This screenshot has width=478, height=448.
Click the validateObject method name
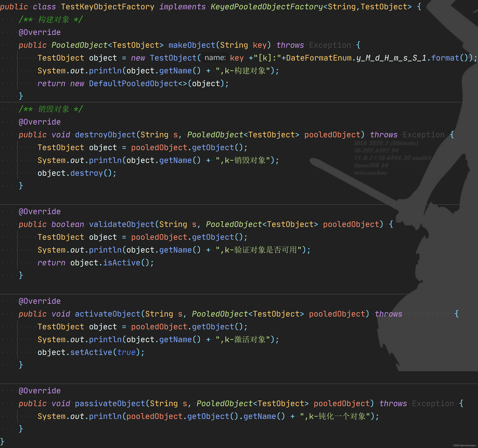(122, 224)
